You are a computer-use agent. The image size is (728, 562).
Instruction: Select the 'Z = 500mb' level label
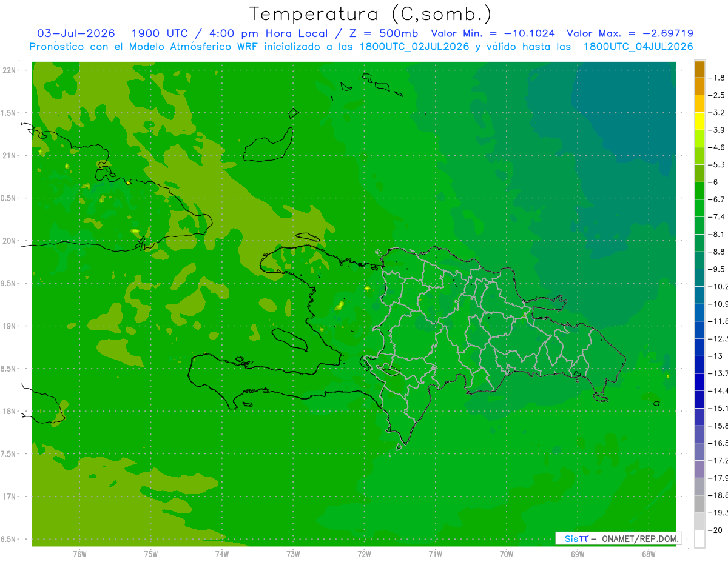pos(383,33)
